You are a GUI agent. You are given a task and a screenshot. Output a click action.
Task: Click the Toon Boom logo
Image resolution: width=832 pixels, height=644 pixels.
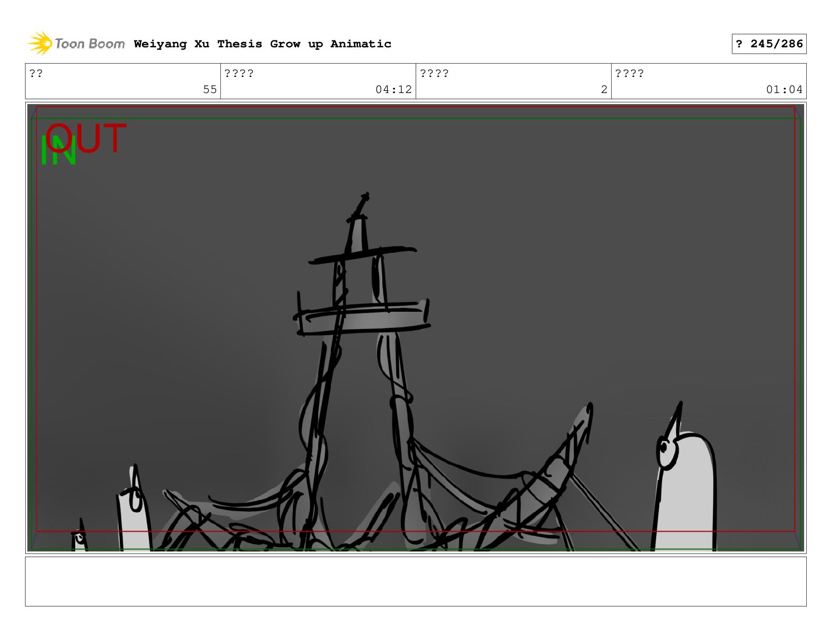(x=76, y=43)
